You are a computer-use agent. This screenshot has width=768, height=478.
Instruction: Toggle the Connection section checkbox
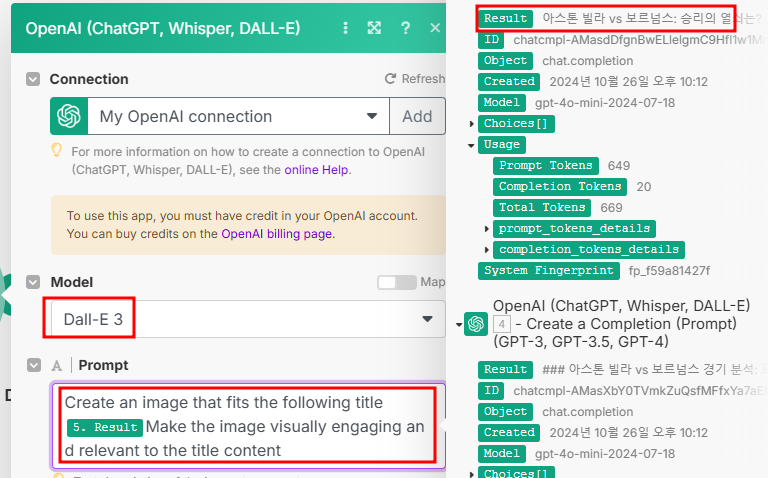pos(33,79)
